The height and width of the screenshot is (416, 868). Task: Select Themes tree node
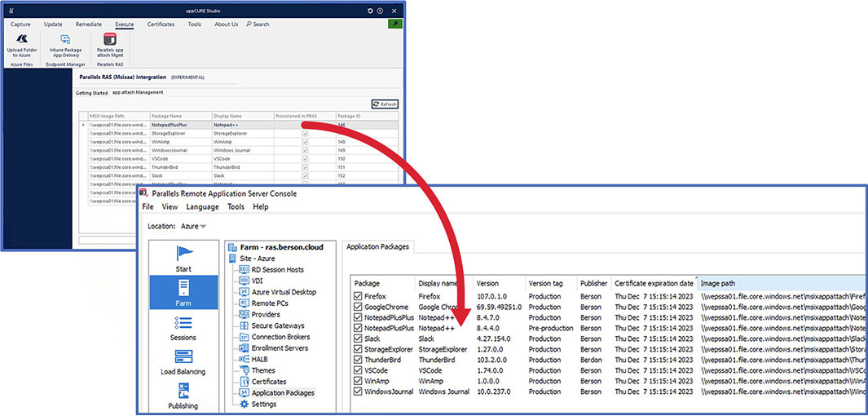[x=257, y=370]
